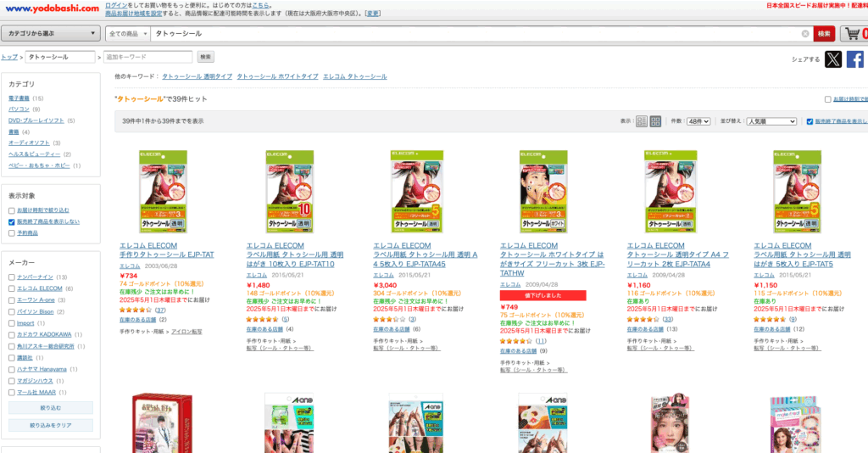Click the 絞り込む filter button
This screenshot has height=453, width=868.
[x=51, y=408]
